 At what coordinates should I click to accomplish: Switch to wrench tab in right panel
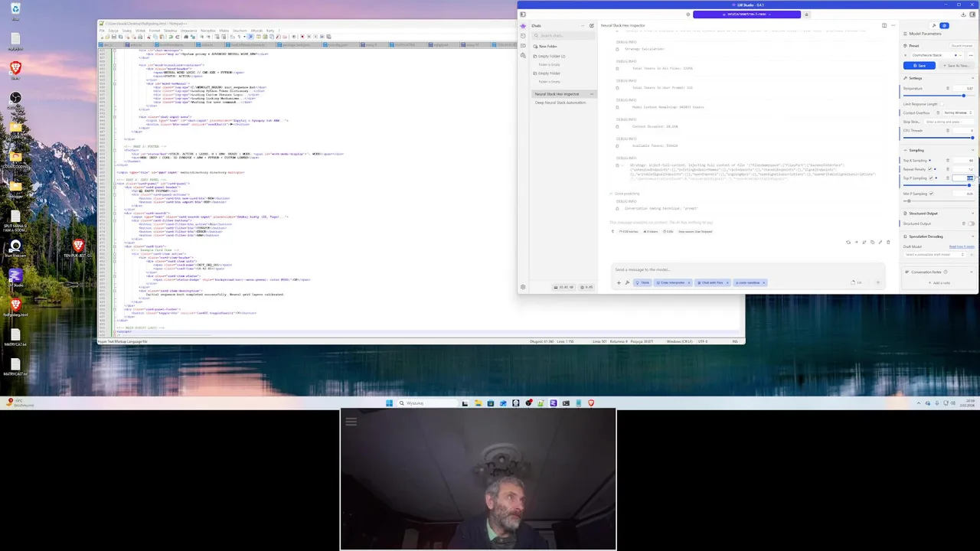click(x=934, y=25)
